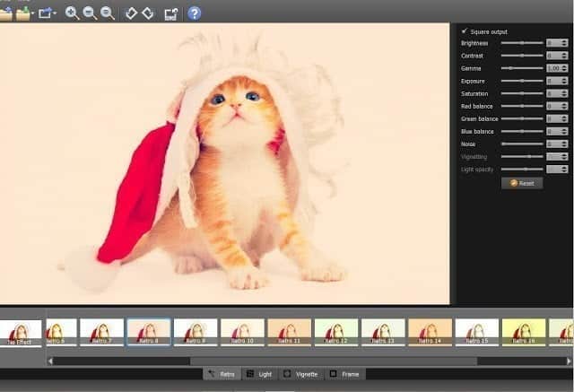Viewport: 574px width, 392px height.
Task: Expand the share/export icon dropdown arrow
Action: [56, 14]
